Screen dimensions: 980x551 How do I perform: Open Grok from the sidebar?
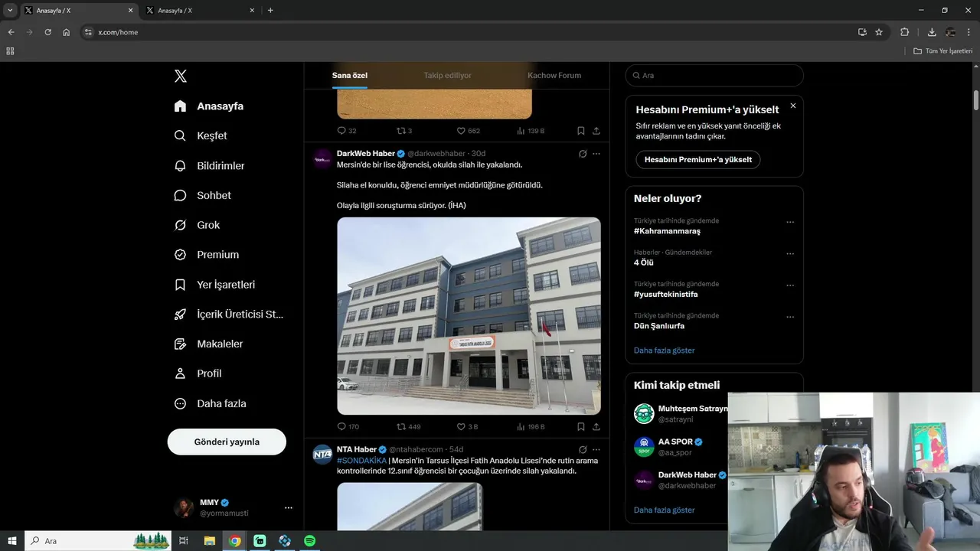[x=198, y=225]
